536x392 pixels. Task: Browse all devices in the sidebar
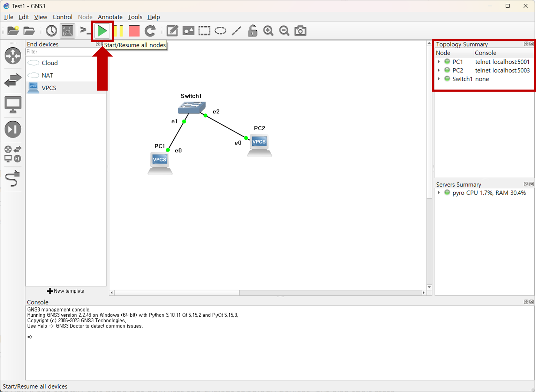(13, 154)
